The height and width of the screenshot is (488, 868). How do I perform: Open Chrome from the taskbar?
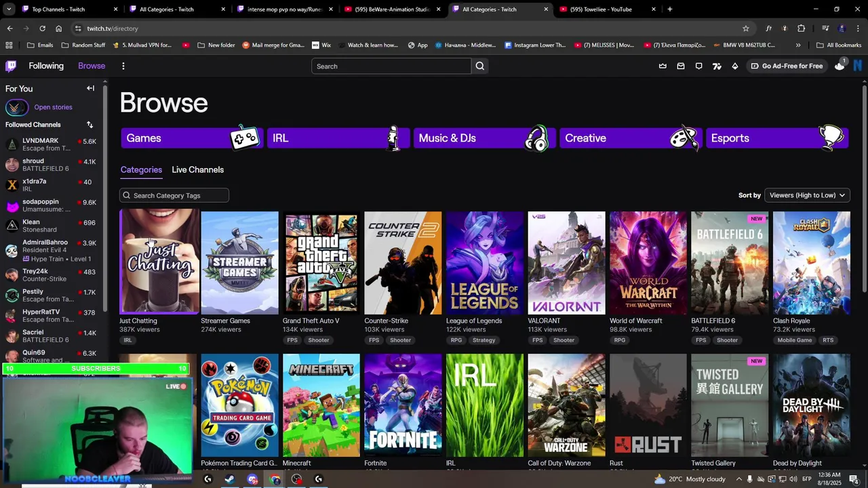pos(275,479)
